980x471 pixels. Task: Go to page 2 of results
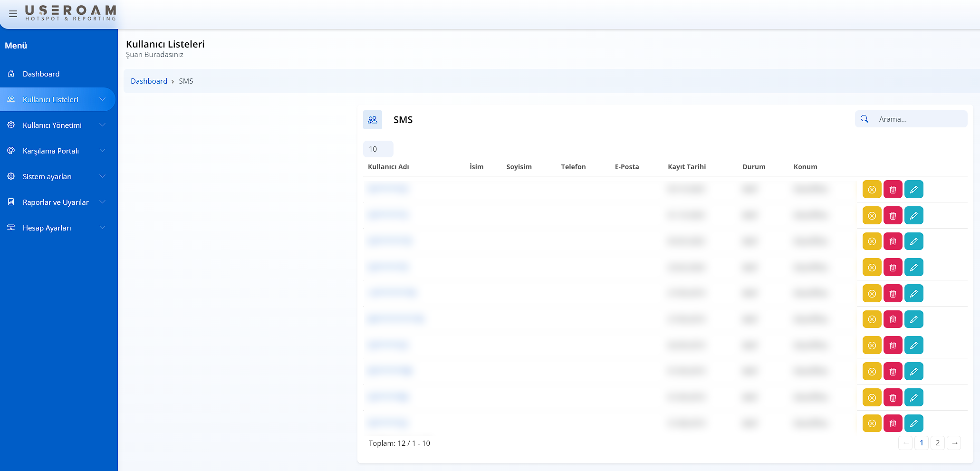[x=937, y=443]
